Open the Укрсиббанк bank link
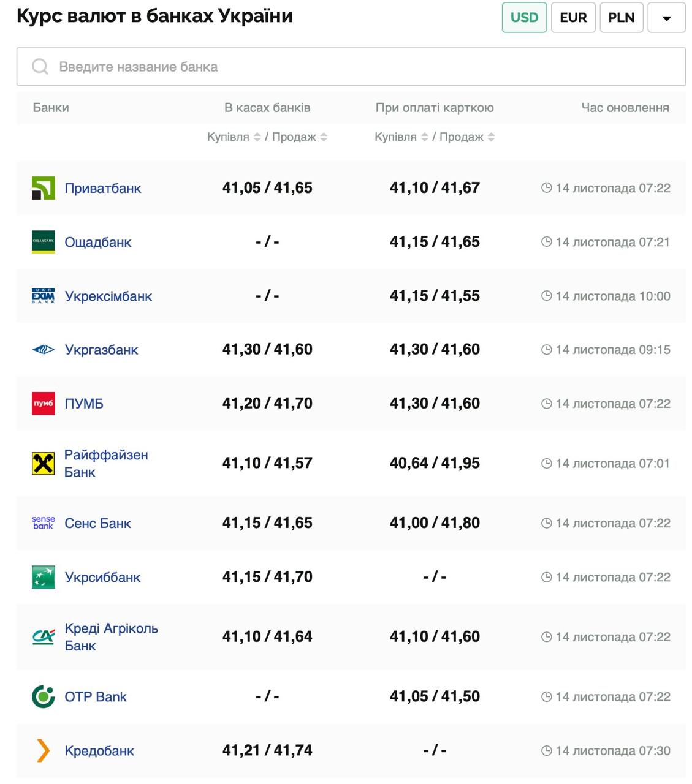The image size is (692, 784). 102,577
